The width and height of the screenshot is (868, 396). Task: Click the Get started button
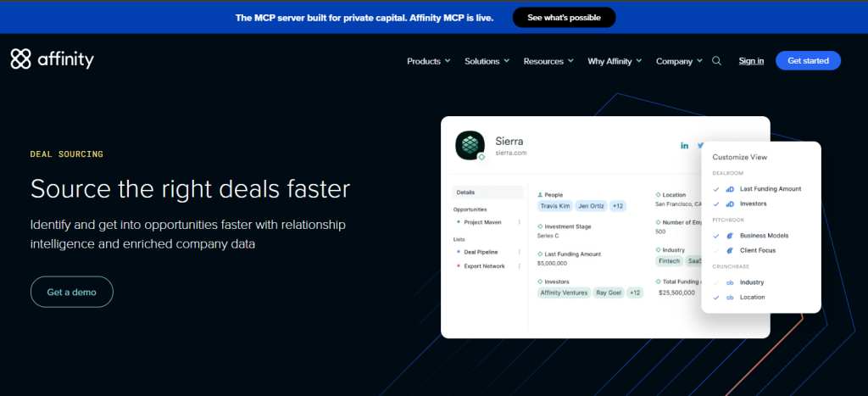click(808, 61)
